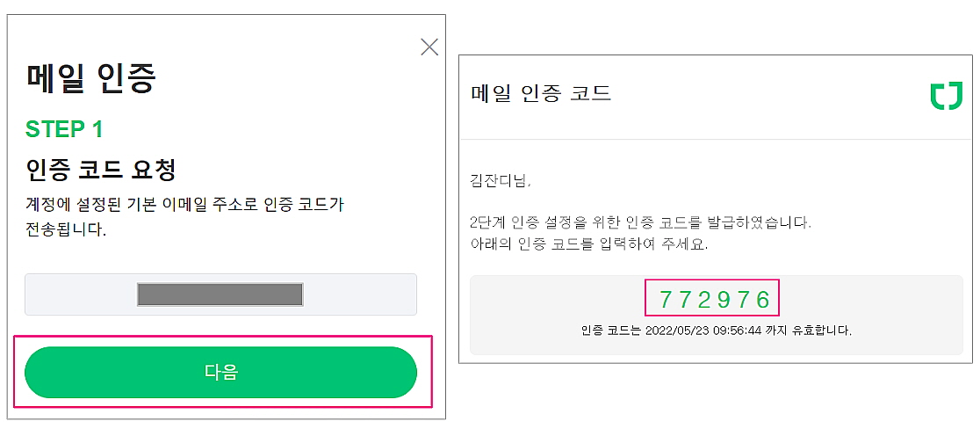Select the verification code 772976
980x436 pixels.
click(712, 300)
